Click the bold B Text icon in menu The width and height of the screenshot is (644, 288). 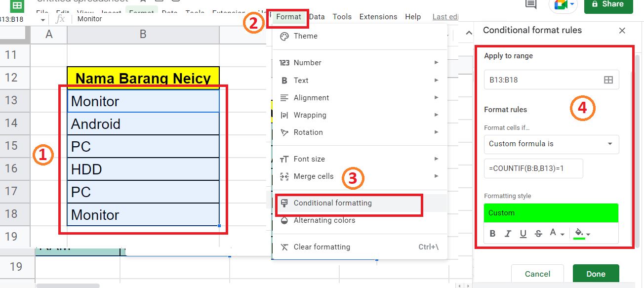(284, 81)
